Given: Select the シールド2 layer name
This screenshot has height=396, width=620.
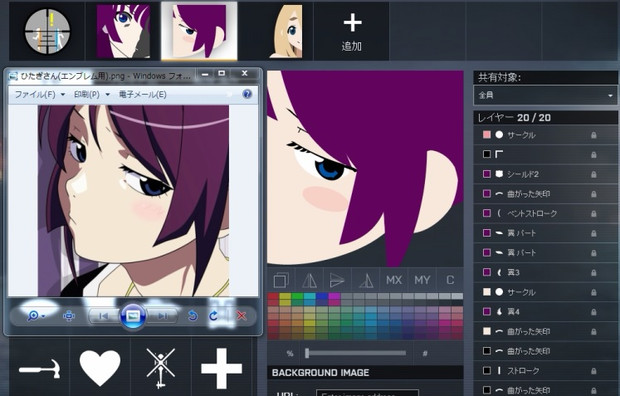Looking at the screenshot, I should (523, 174).
